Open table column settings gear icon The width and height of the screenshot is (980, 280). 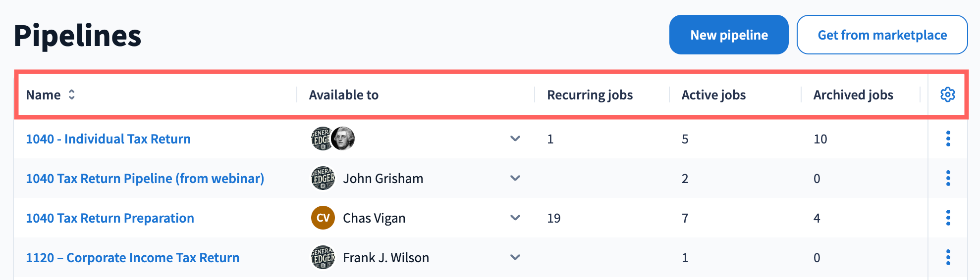[x=947, y=94]
